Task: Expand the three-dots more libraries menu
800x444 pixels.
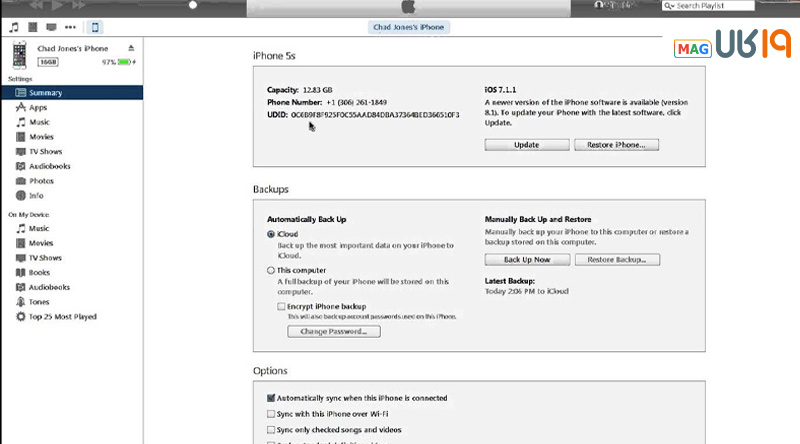Action: (70, 26)
